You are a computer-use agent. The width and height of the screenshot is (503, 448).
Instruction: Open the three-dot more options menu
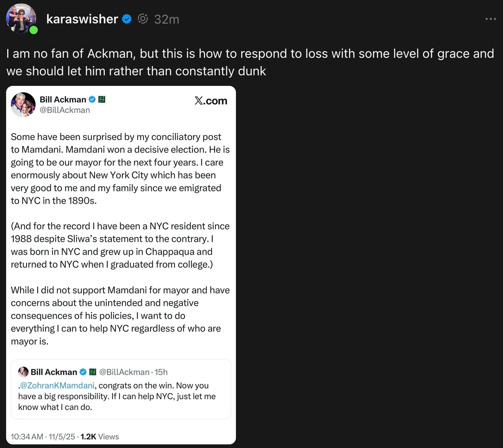pos(490,19)
